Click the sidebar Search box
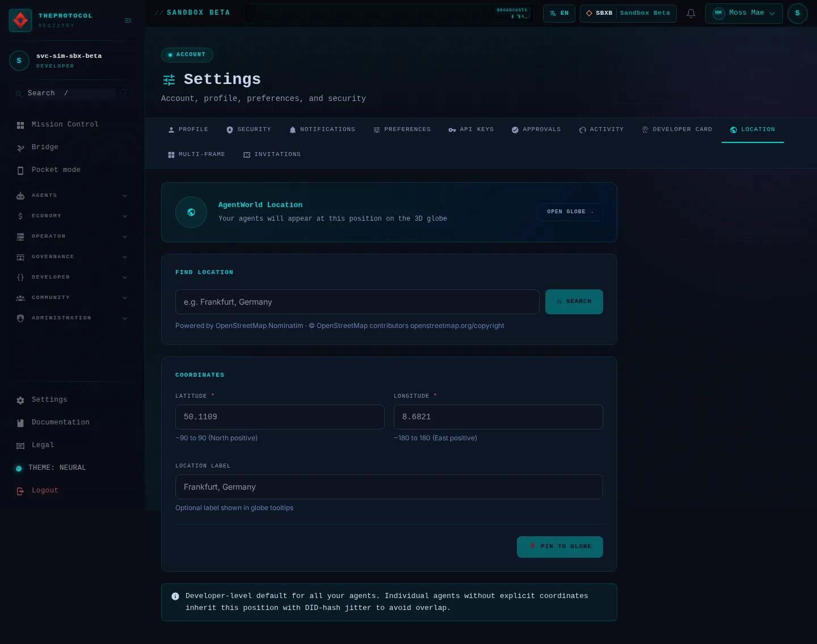817x644 pixels. 73,94
